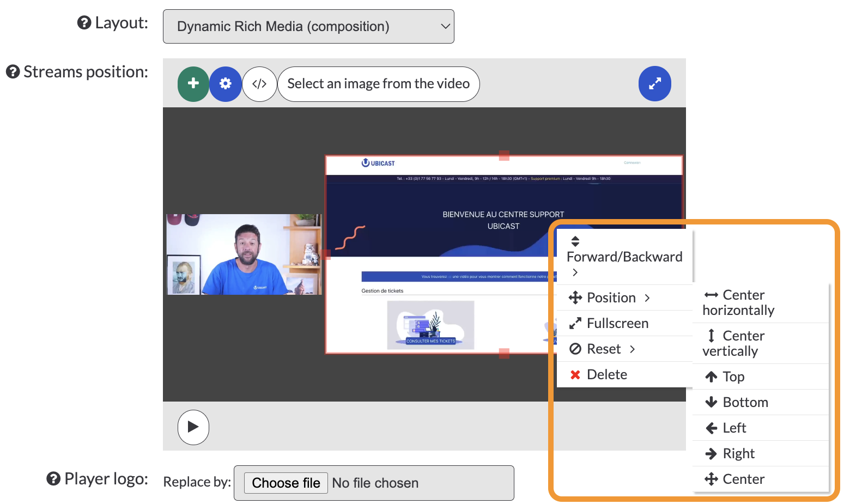Click the chevron next to Position
This screenshot has width=844, height=504.
647,297
